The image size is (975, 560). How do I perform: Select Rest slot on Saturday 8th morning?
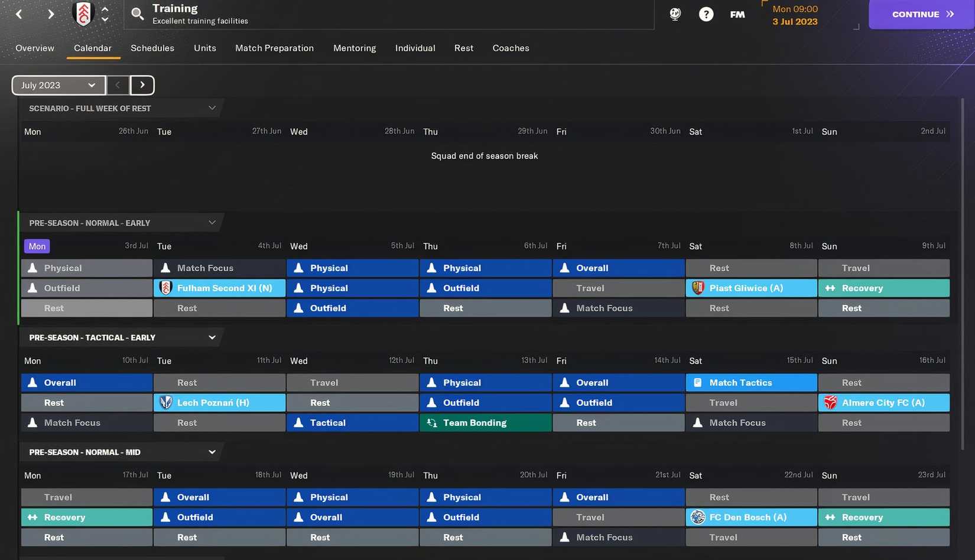(x=752, y=268)
